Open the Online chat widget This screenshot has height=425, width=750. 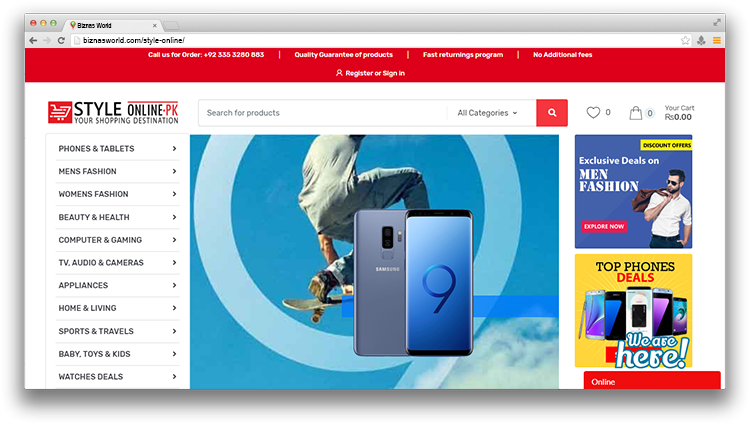651,381
